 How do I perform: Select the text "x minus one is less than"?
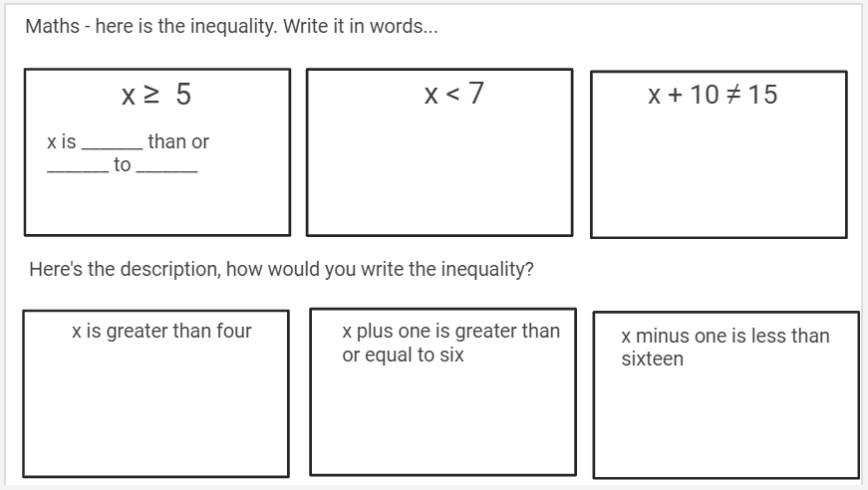tap(724, 336)
